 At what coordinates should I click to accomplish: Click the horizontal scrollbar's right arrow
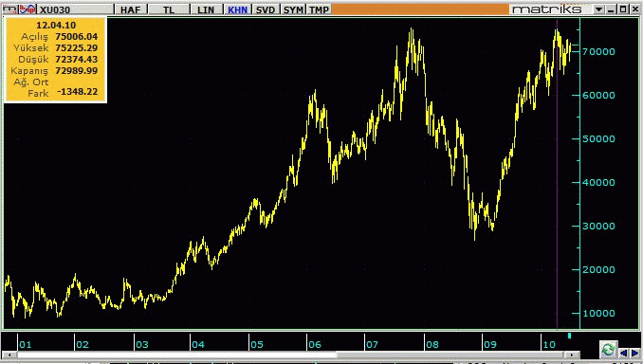[573, 355]
